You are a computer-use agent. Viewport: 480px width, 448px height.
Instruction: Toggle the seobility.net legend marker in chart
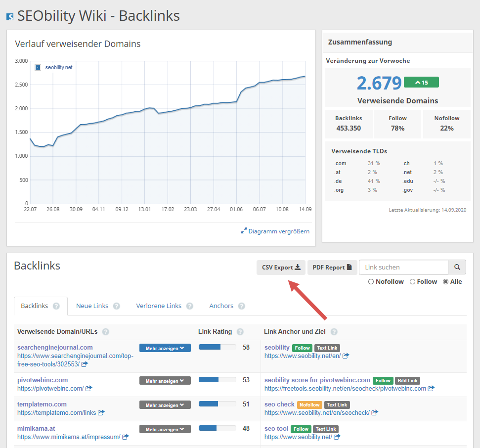pyautogui.click(x=38, y=67)
